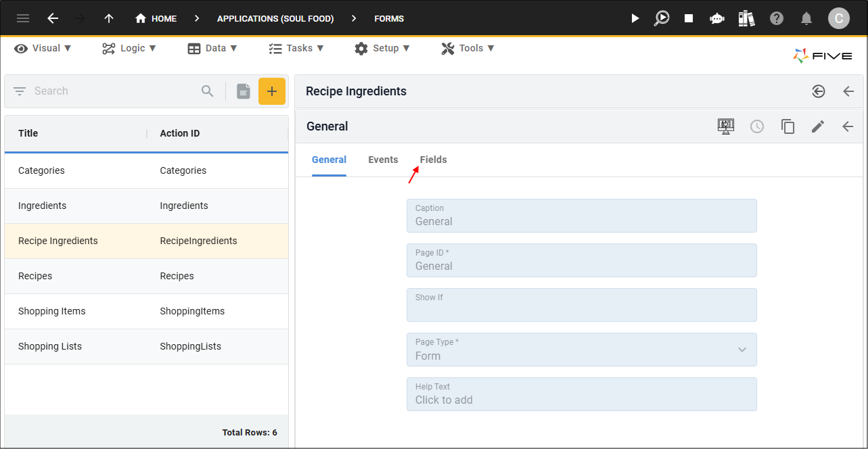The image size is (868, 449).
Task: Click the stop square icon
Action: (689, 18)
